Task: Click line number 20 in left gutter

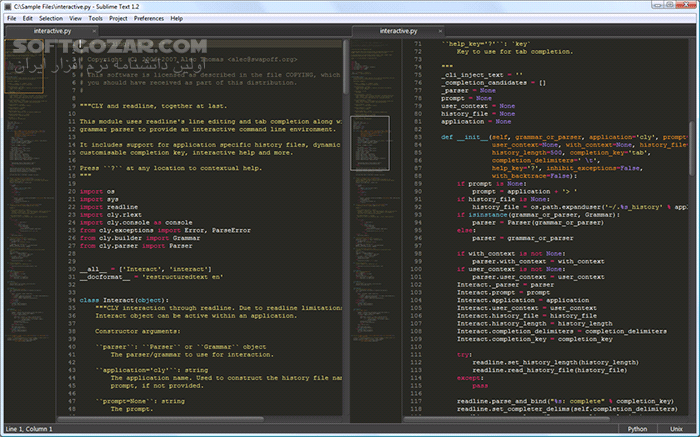Action: [72, 191]
